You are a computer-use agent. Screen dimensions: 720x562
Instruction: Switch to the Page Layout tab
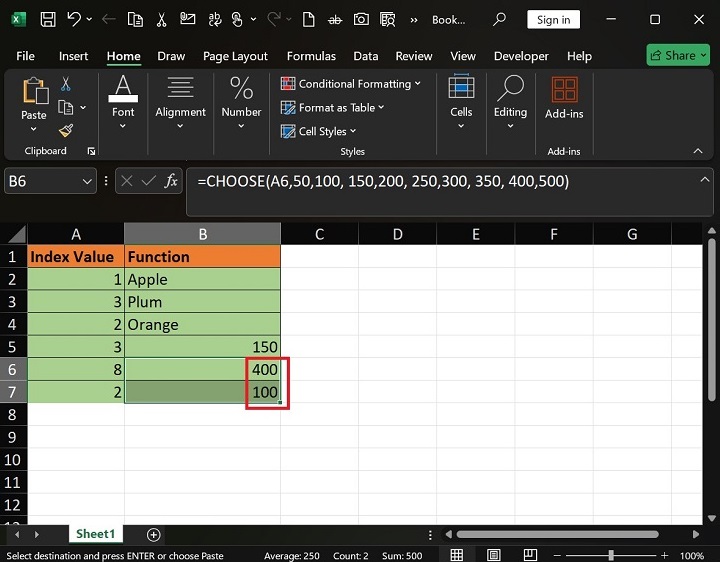pyautogui.click(x=235, y=56)
